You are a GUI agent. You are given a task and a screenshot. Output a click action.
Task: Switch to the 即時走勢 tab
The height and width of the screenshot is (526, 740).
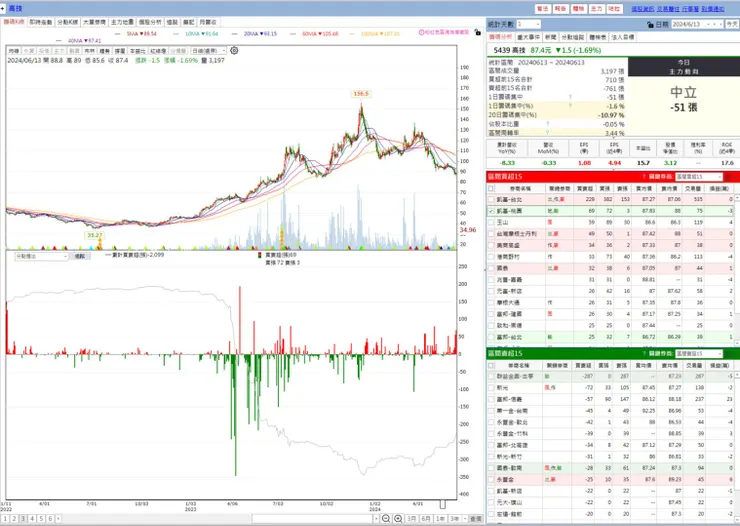pyautogui.click(x=41, y=22)
